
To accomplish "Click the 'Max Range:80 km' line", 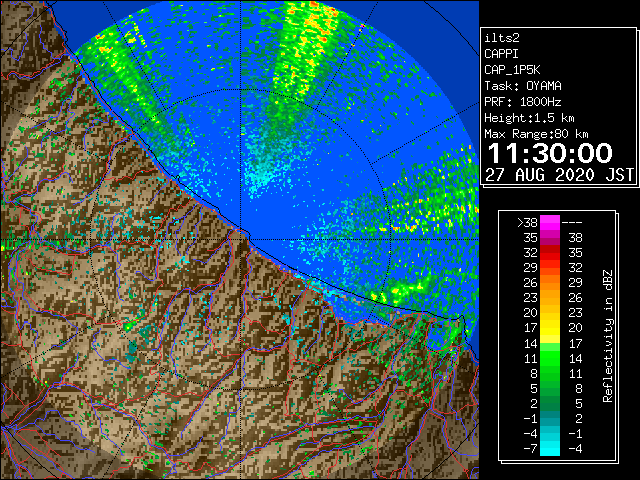I will pos(536,134).
